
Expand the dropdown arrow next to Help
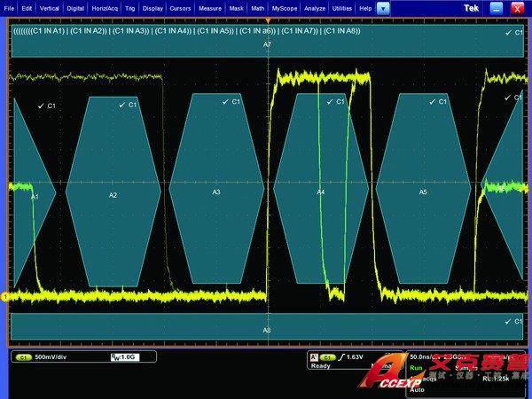(382, 7)
